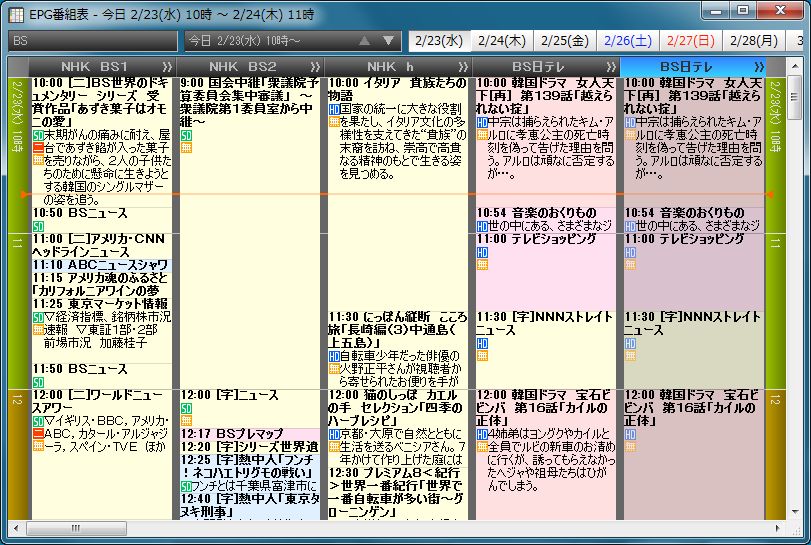Click the orange grid icon under 国会中継
The width and height of the screenshot is (811, 545).
point(186,148)
